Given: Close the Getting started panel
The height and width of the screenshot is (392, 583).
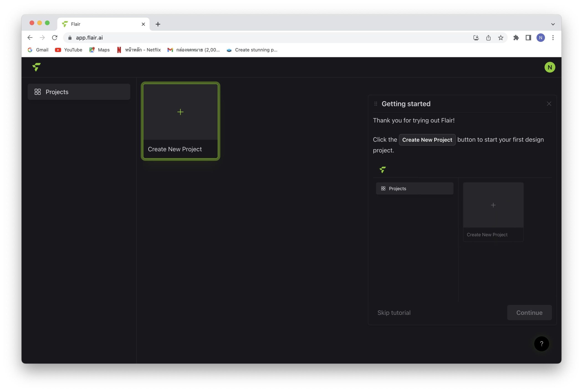Looking at the screenshot, I should click(x=549, y=104).
